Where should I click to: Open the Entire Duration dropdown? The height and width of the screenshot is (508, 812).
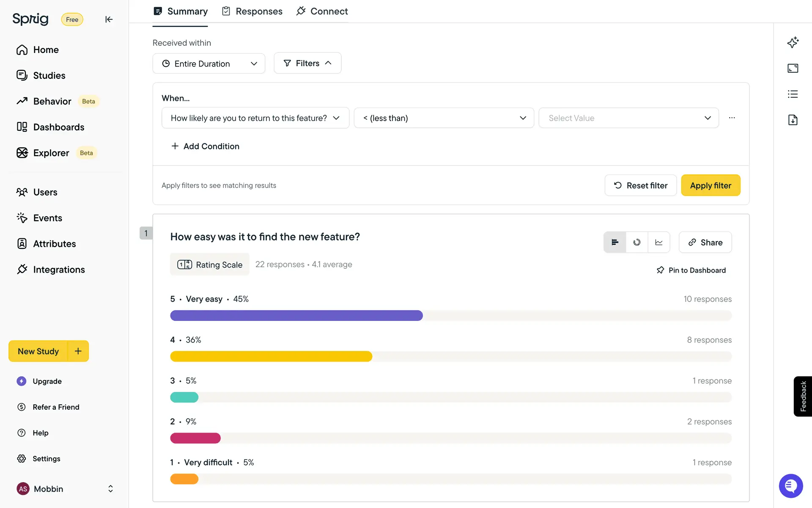click(x=209, y=63)
